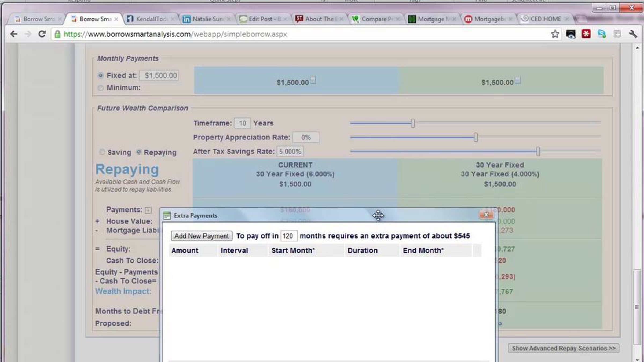Image resolution: width=644 pixels, height=362 pixels.
Task: Select the Saving radio option
Action: [102, 152]
